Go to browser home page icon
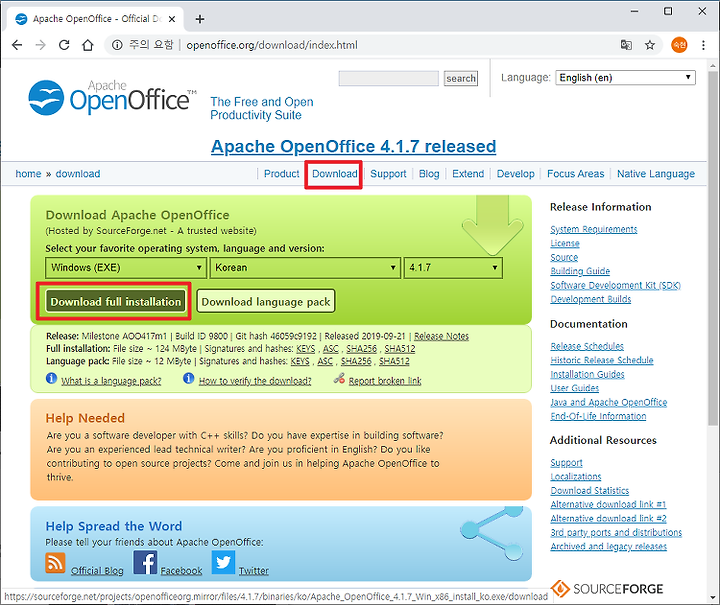 [x=88, y=45]
